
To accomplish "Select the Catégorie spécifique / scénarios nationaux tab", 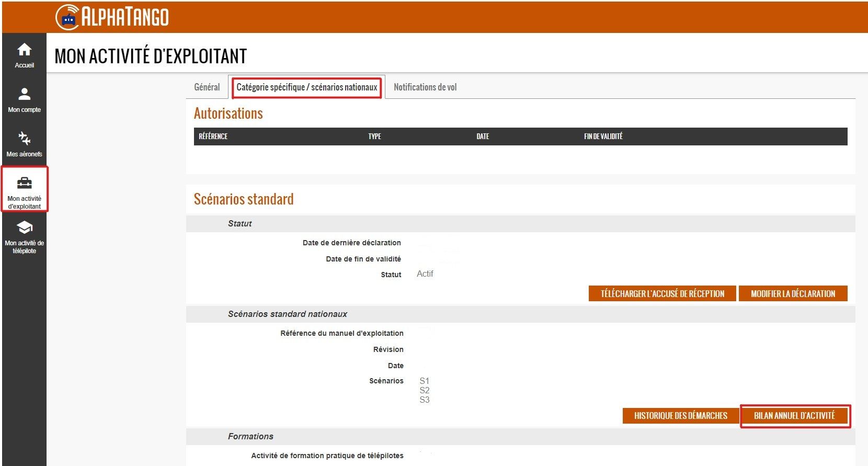I will pos(306,87).
